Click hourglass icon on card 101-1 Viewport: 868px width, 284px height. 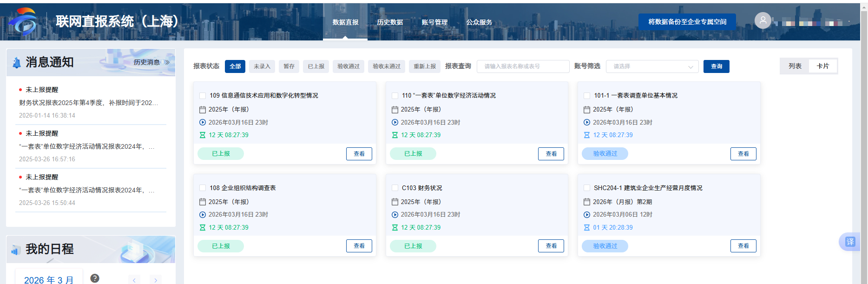click(x=587, y=135)
